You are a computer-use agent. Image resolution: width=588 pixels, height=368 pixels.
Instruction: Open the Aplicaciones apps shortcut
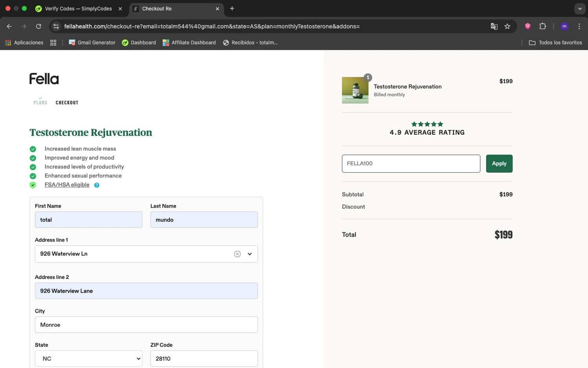pos(24,42)
